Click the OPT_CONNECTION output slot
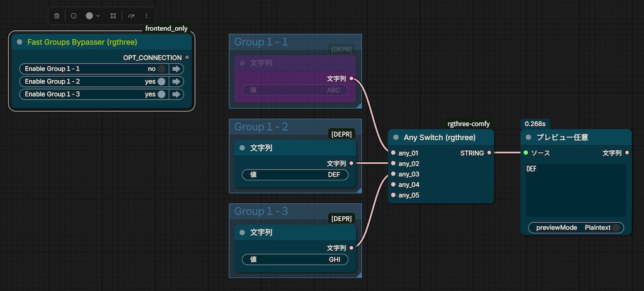 click(x=187, y=58)
